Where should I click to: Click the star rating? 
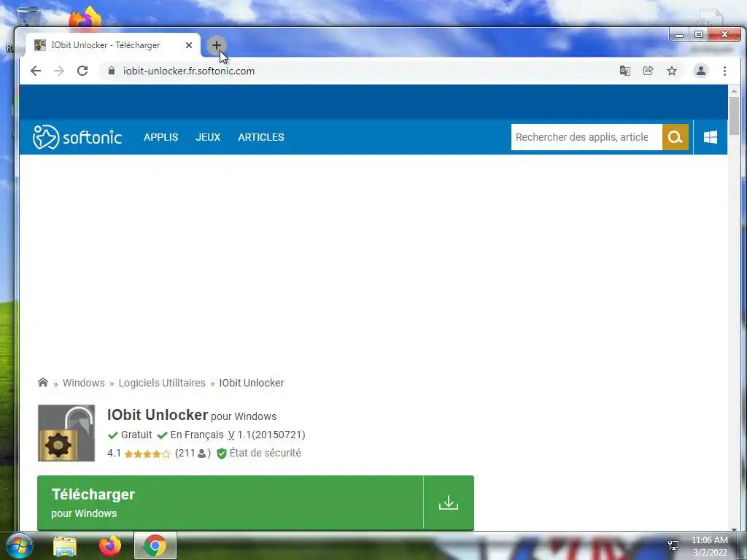point(147,454)
